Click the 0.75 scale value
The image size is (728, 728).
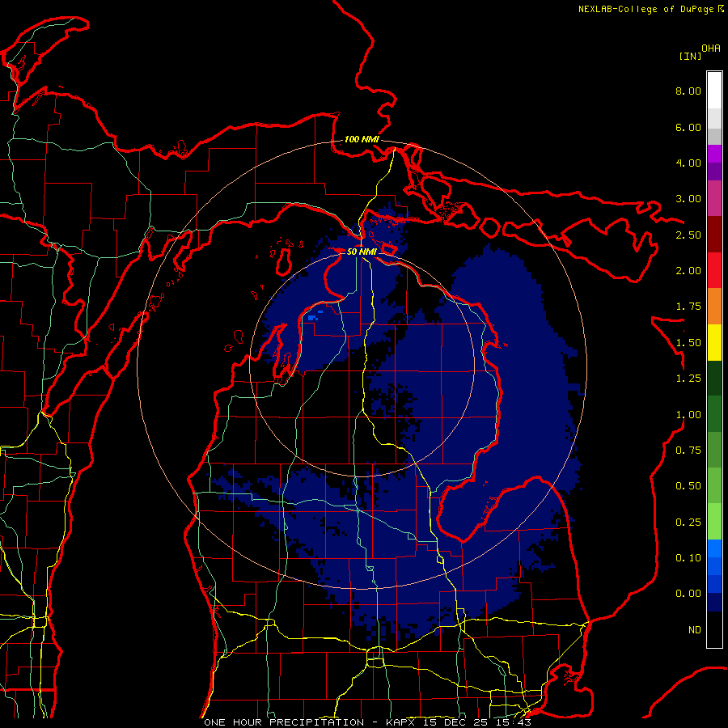point(688,451)
